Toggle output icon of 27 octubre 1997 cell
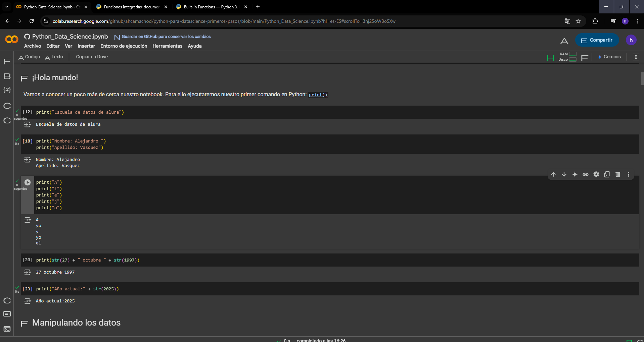The width and height of the screenshot is (644, 342). 28,272
